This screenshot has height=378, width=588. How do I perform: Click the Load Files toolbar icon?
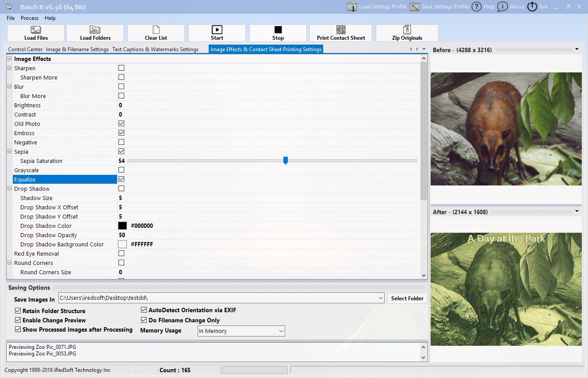(x=36, y=30)
